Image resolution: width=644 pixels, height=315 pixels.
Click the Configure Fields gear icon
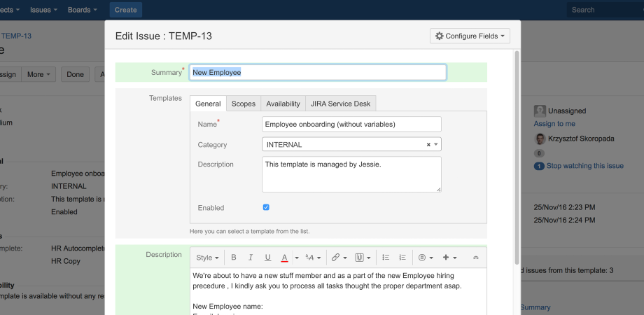pyautogui.click(x=440, y=36)
